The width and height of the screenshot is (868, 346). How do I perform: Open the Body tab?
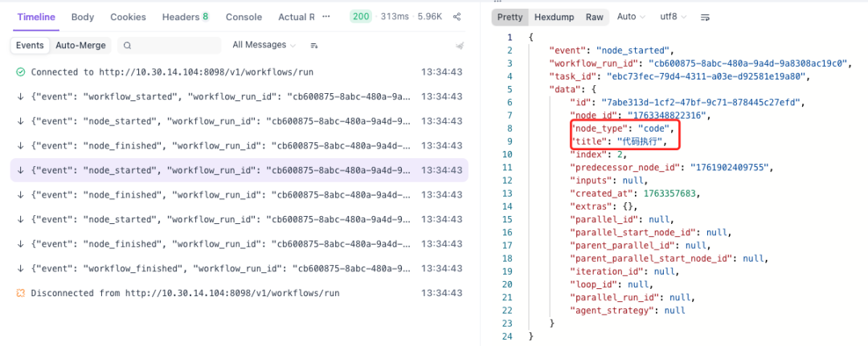83,17
